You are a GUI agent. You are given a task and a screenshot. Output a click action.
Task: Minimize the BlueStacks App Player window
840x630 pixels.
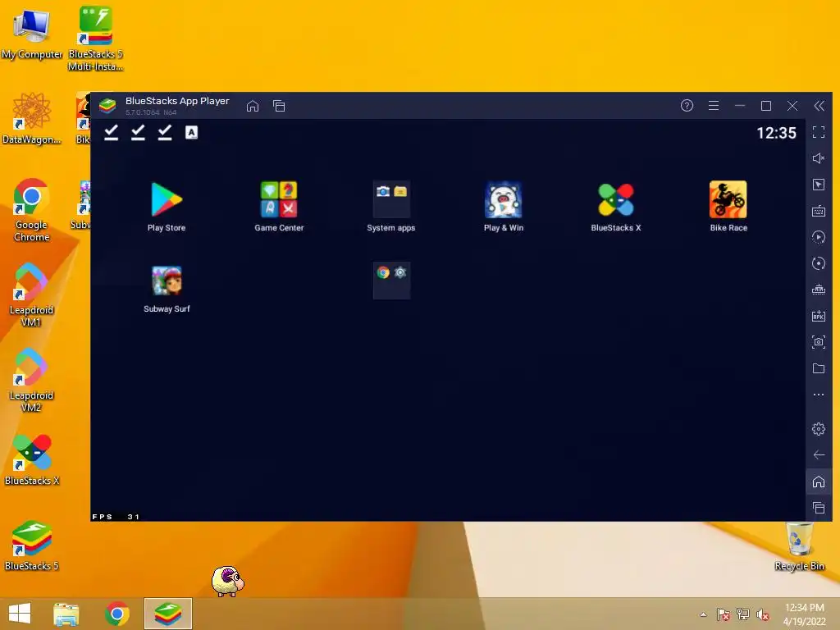[x=740, y=106]
